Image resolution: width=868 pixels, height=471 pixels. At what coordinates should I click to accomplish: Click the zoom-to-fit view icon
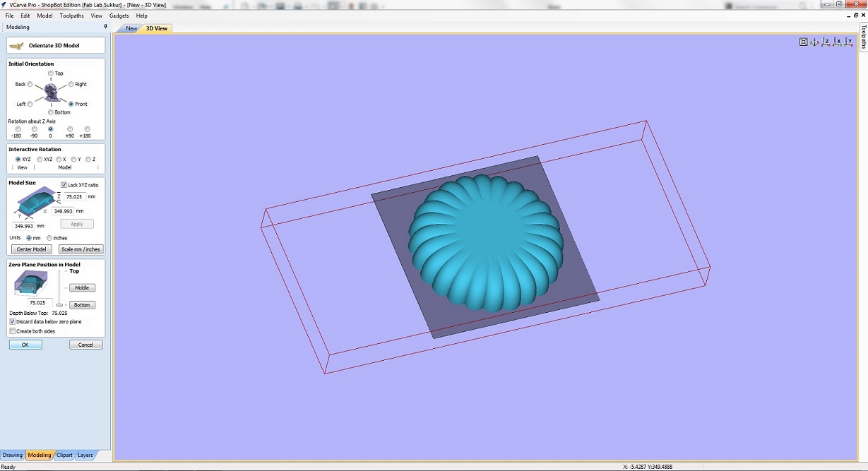pos(803,42)
